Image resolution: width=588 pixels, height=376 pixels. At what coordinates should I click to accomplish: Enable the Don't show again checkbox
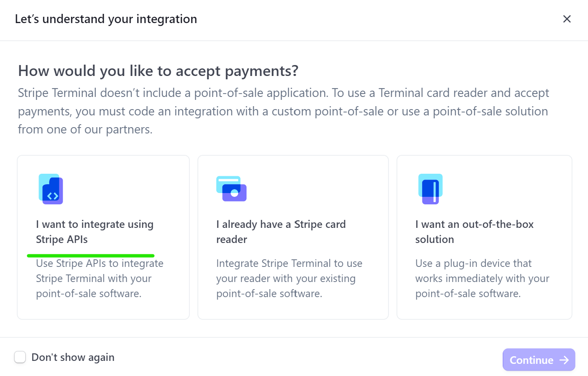(20, 357)
